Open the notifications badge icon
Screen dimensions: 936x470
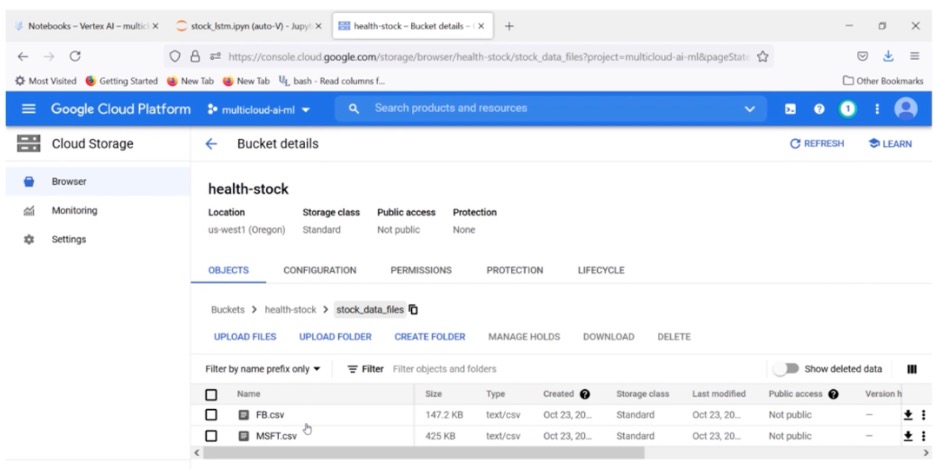(848, 109)
